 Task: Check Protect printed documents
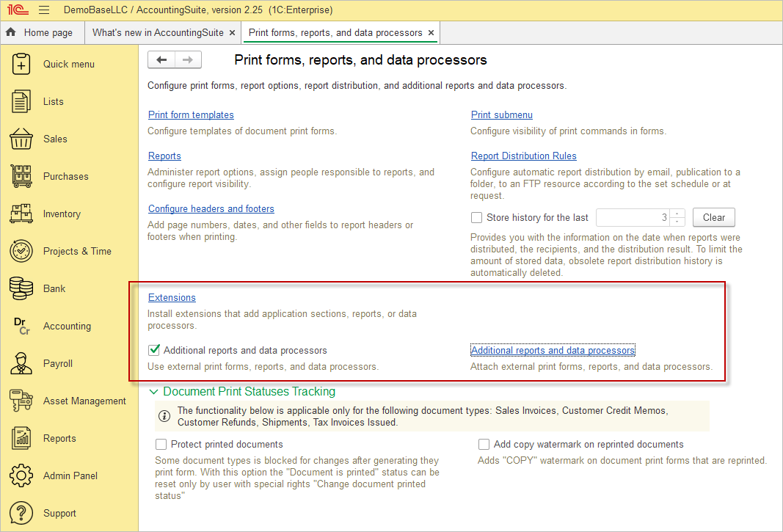point(161,444)
